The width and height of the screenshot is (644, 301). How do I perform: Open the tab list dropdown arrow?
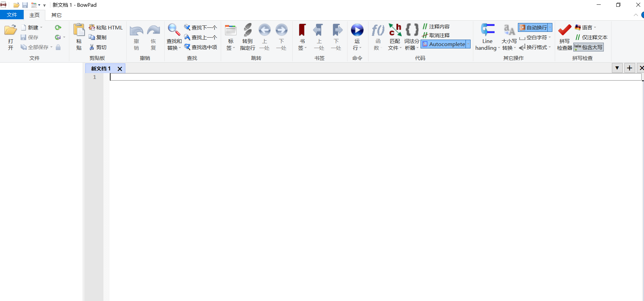[617, 68]
